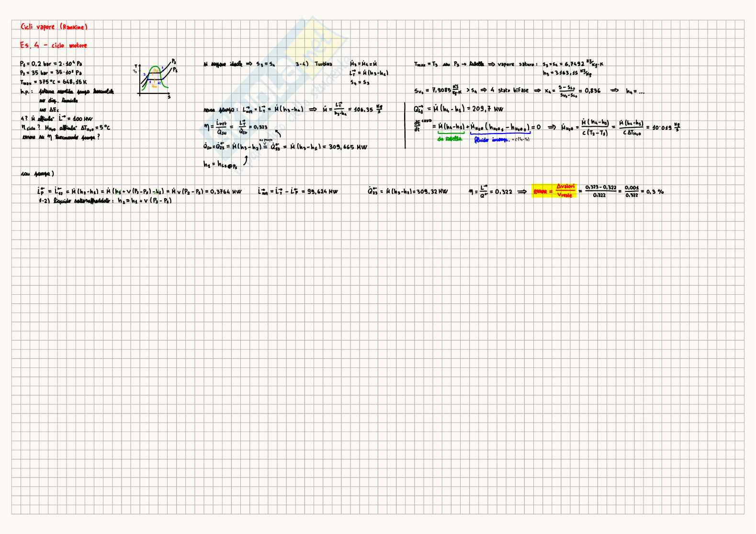Select the 'h1 = hLS@P1' expression

coord(220,164)
